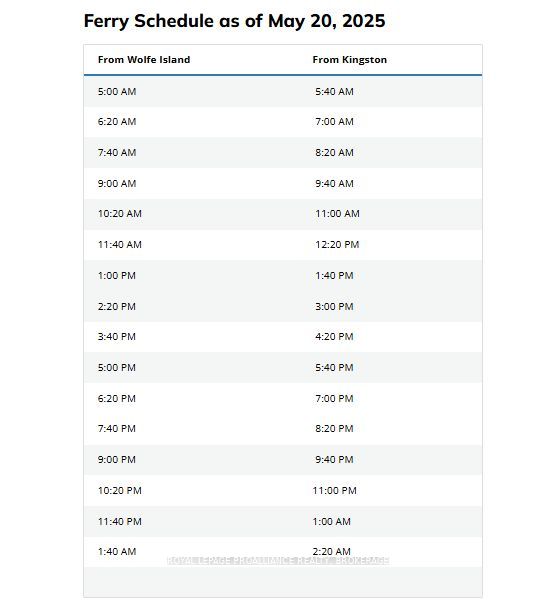Click the Ferry Schedule heading
The width and height of the screenshot is (555, 615).
coord(234,21)
